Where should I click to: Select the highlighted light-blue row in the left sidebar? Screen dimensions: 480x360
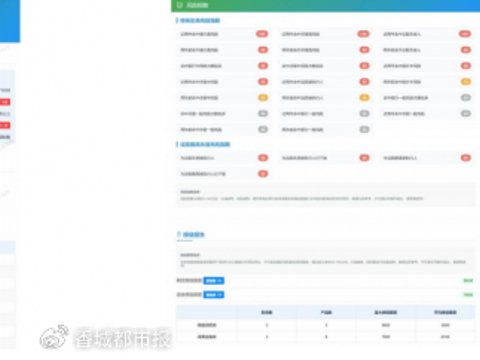point(7,247)
